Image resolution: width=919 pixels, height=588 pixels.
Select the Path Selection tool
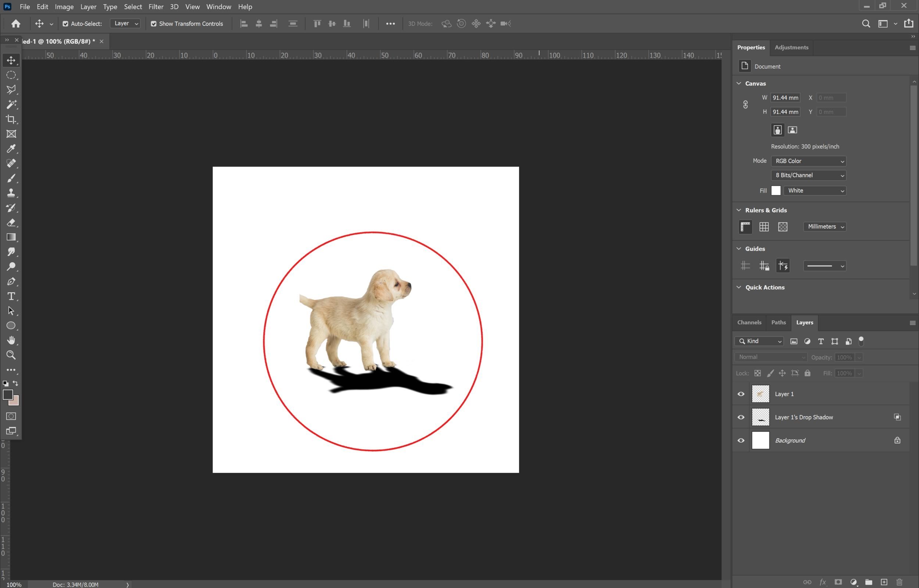pos(11,311)
